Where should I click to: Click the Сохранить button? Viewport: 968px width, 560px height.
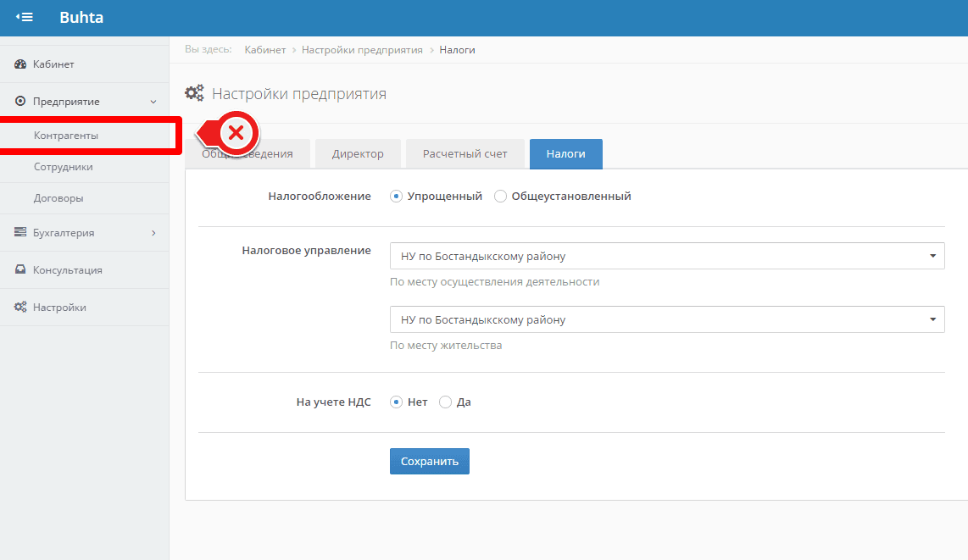430,462
